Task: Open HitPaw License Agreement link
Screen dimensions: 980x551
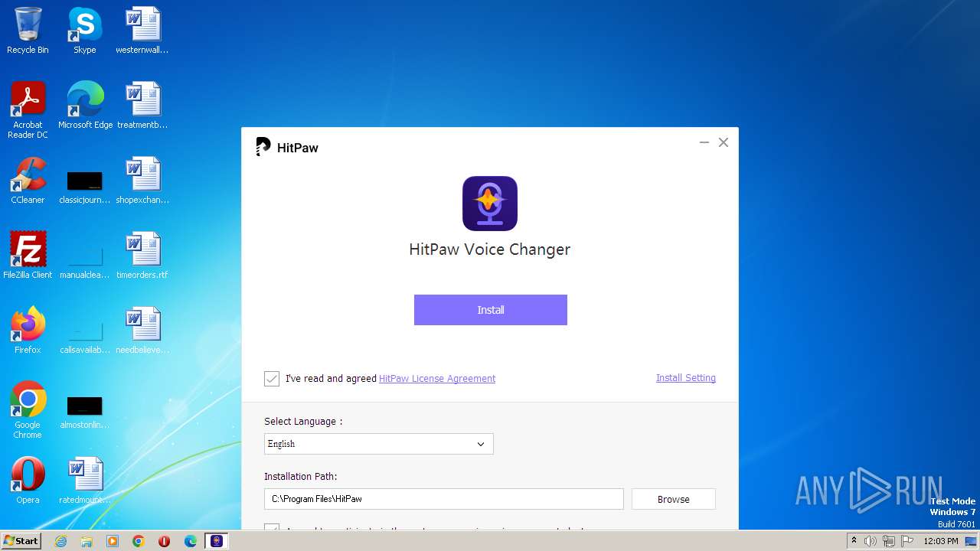Action: point(437,379)
